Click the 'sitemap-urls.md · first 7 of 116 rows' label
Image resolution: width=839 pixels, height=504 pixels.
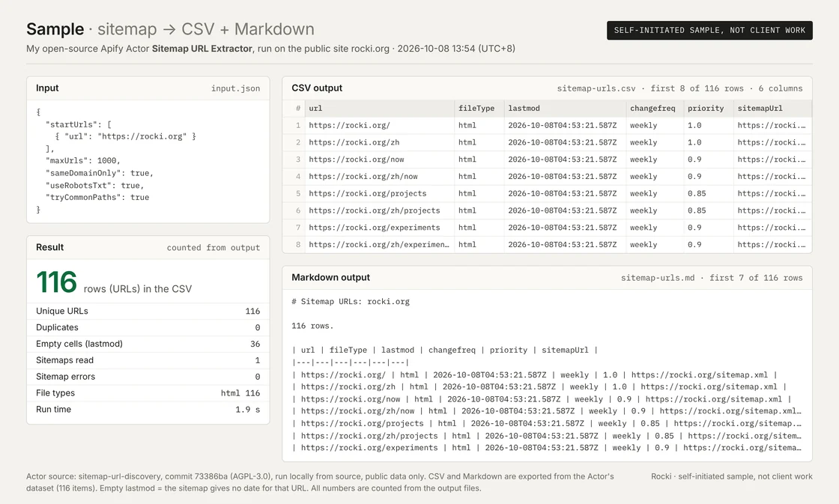(x=712, y=278)
